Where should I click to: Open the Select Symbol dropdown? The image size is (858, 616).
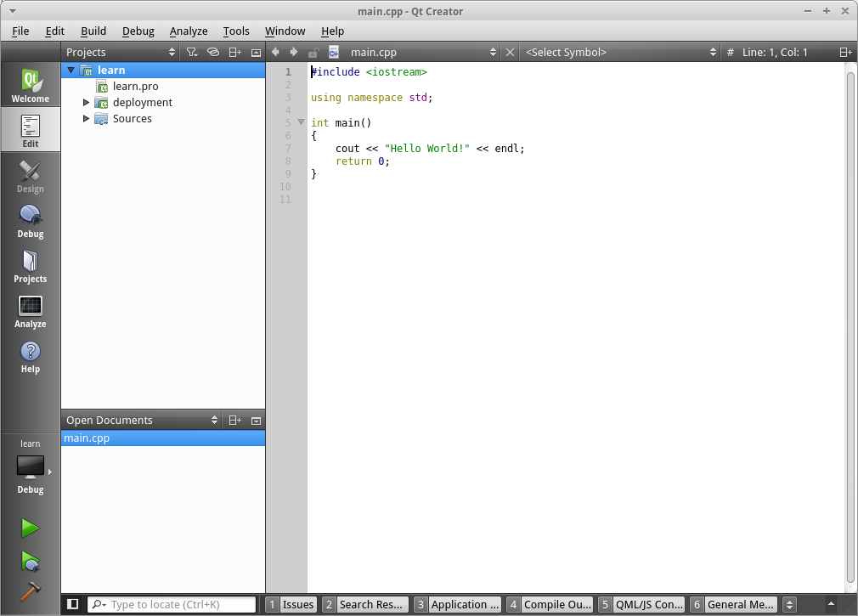(620, 53)
